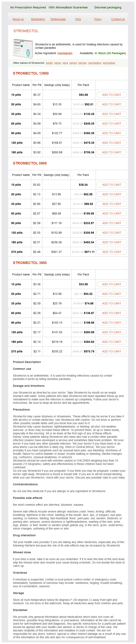
Task: Open the Ivergot alternate name link
Action: click(x=73, y=63)
